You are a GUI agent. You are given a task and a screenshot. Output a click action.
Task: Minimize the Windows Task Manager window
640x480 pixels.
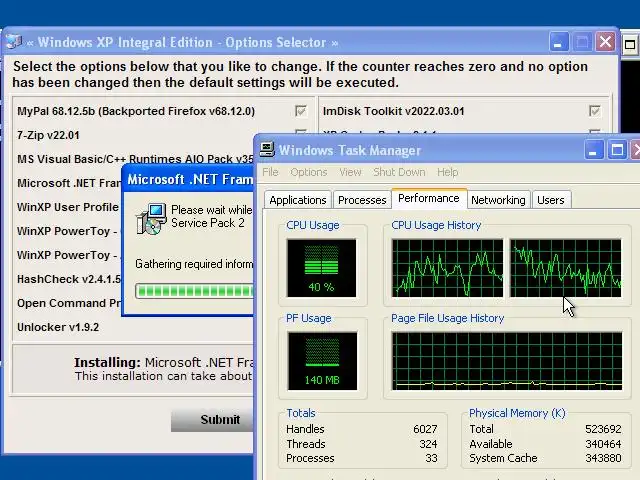(593, 150)
